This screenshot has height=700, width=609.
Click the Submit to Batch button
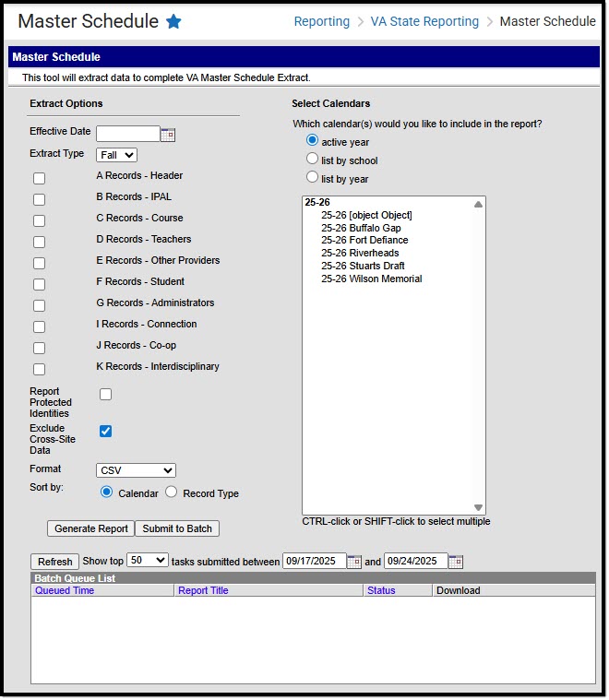(177, 528)
